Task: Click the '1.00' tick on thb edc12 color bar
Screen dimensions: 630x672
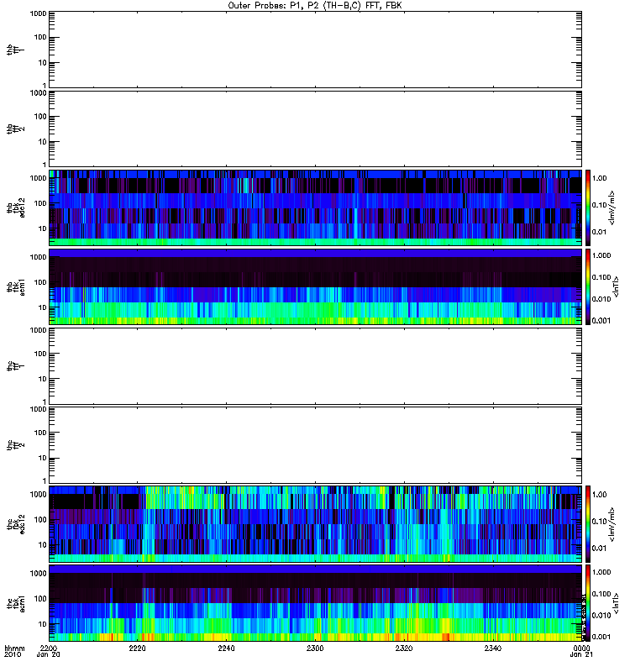Action: pos(599,178)
